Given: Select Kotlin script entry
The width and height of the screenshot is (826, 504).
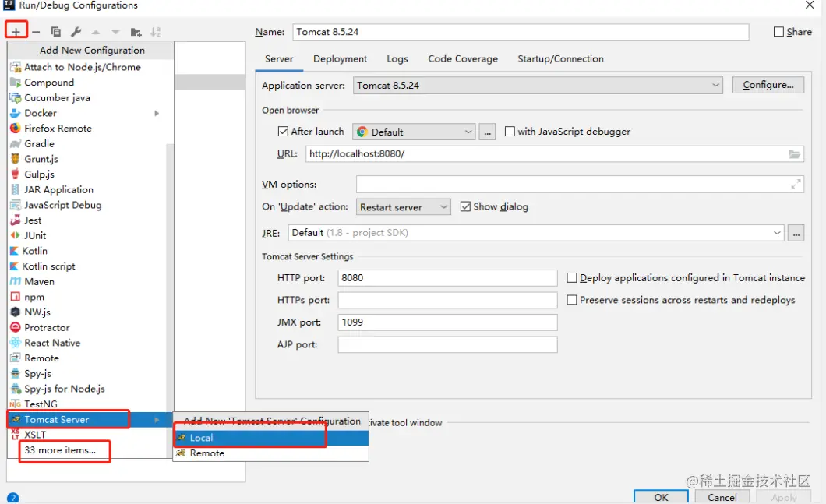Looking at the screenshot, I should pos(87,266).
